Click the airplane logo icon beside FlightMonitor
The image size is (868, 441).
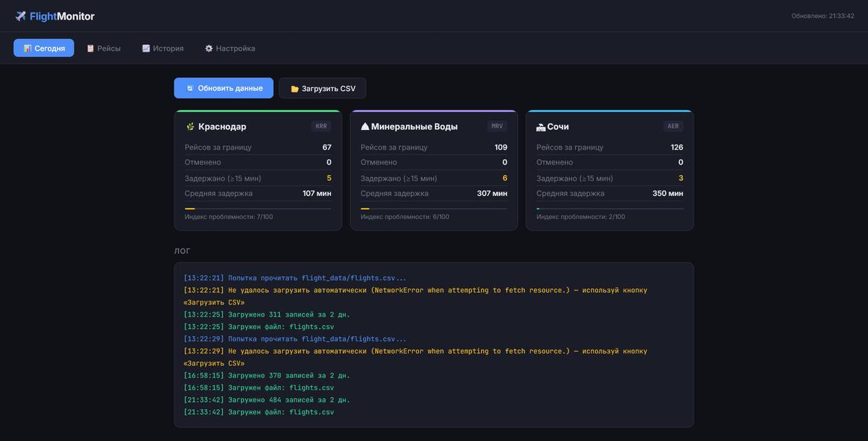[x=20, y=16]
